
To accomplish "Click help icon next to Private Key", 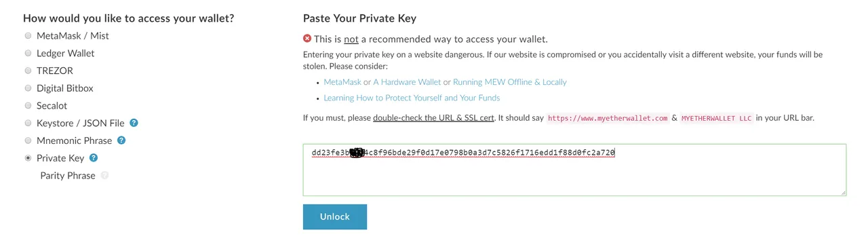I will pyautogui.click(x=94, y=158).
